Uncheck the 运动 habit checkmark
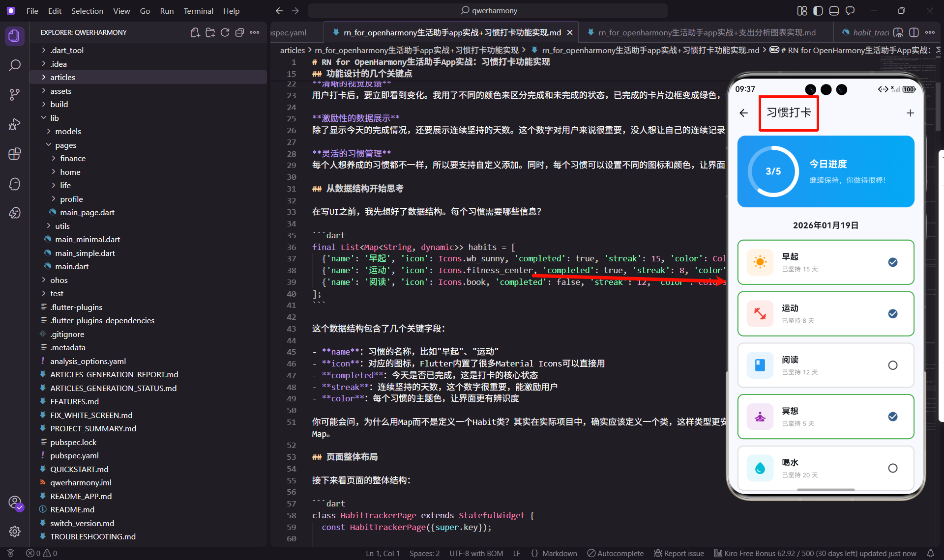The image size is (944, 560). tap(893, 314)
